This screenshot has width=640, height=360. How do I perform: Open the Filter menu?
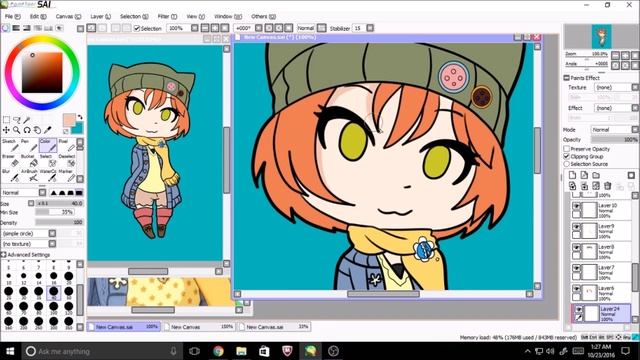[167, 16]
